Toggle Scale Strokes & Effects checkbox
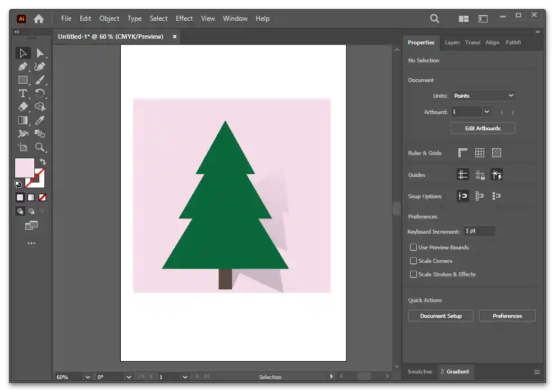 (413, 274)
